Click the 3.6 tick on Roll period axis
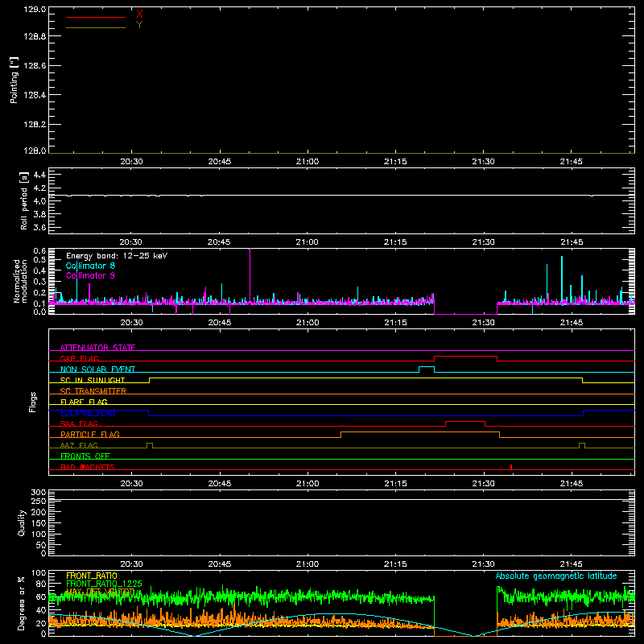The image size is (644, 644). [x=39, y=227]
